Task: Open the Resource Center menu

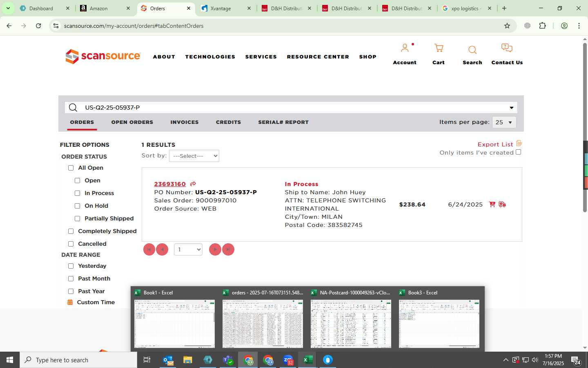Action: point(318,57)
